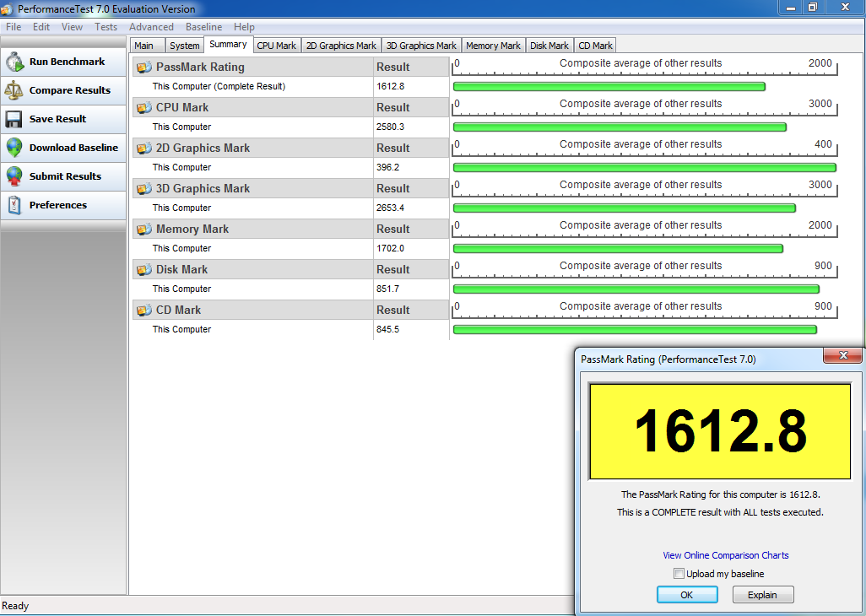Click the Download Baseline globe icon
This screenshot has height=616, width=866.
pyautogui.click(x=14, y=148)
